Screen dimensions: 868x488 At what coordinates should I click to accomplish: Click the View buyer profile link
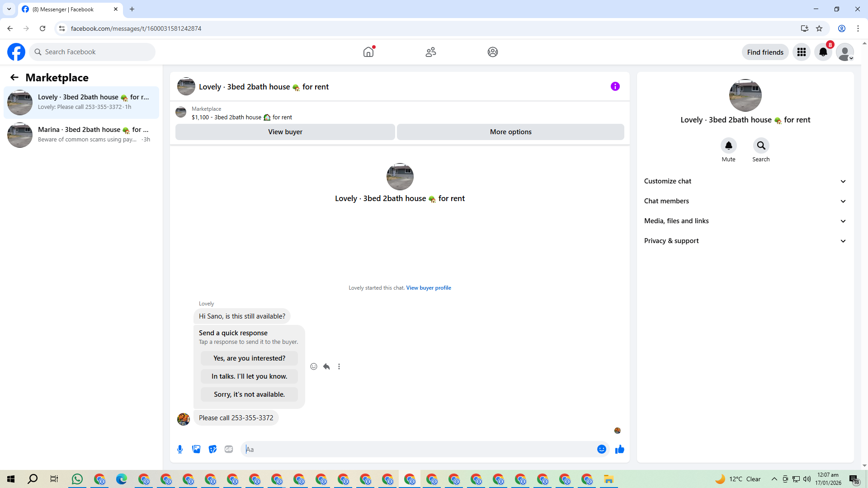428,288
